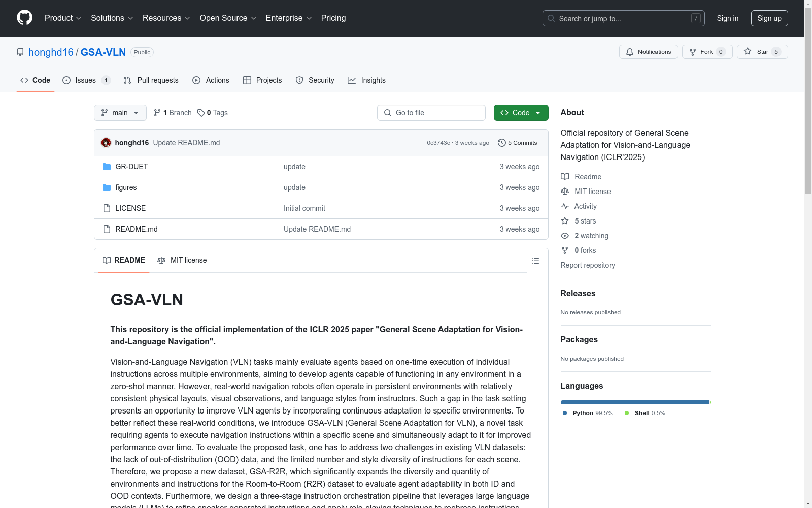
Task: Expand the Resources menu
Action: (x=166, y=18)
